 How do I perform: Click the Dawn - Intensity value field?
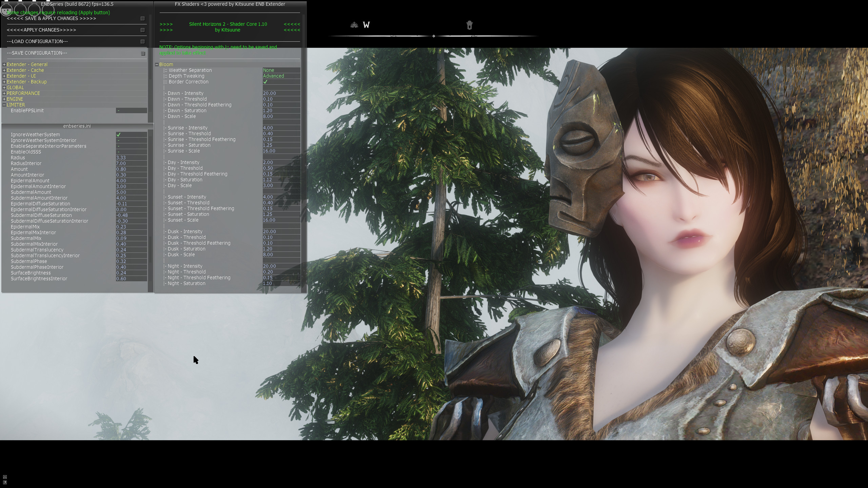point(281,93)
